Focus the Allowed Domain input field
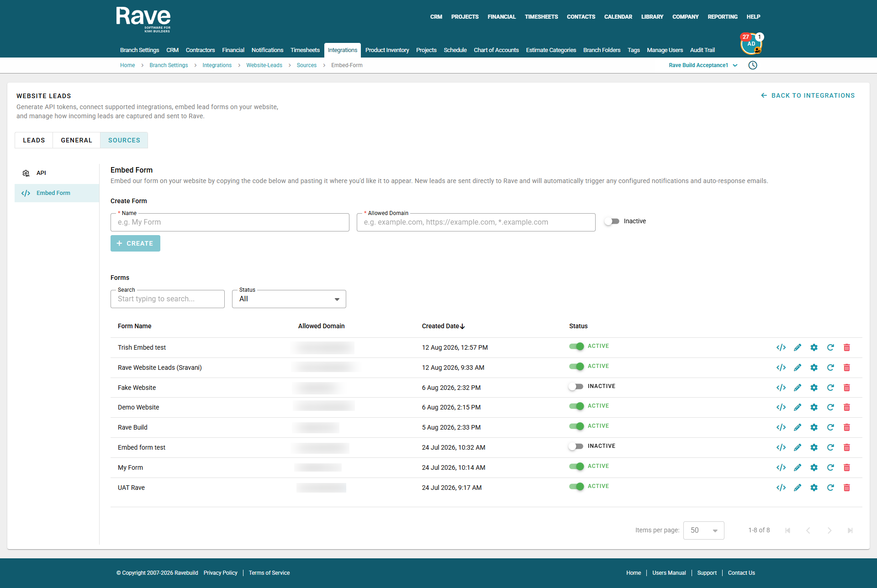 pos(476,222)
